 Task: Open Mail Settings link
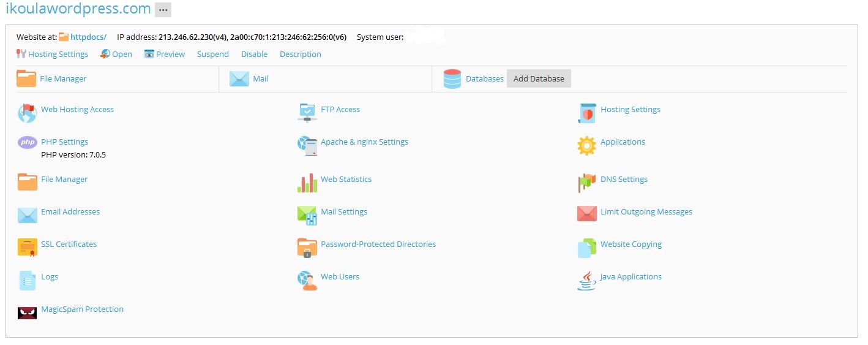coord(344,211)
